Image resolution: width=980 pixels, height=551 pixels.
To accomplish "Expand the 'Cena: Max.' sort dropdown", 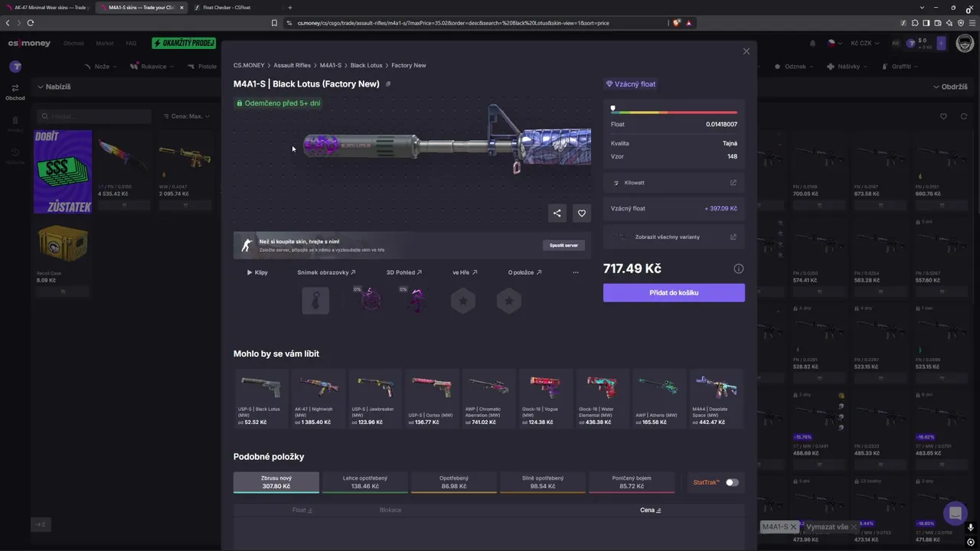I will point(187,116).
